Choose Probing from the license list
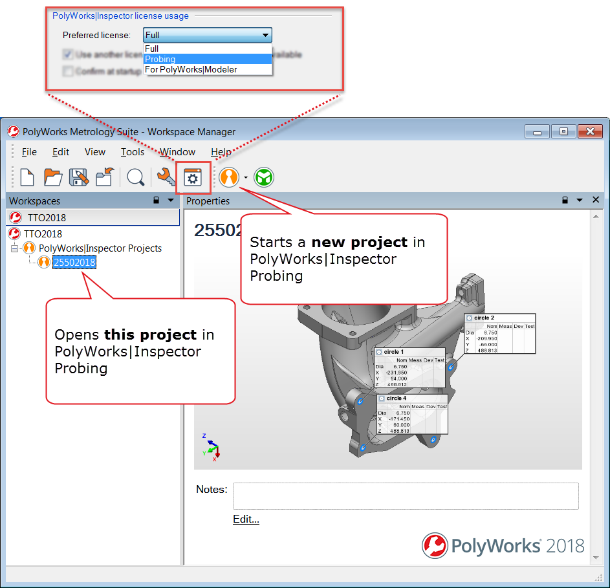 click(208, 59)
